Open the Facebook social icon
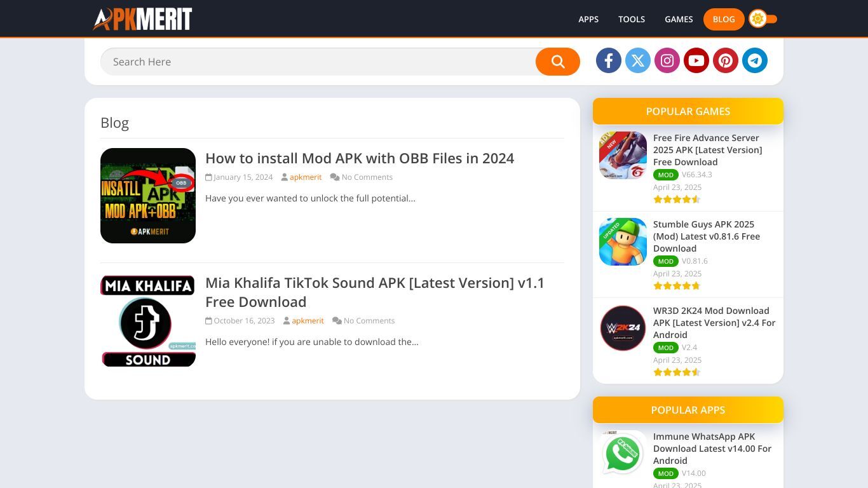Screen dimensions: 868x488 click(609, 60)
